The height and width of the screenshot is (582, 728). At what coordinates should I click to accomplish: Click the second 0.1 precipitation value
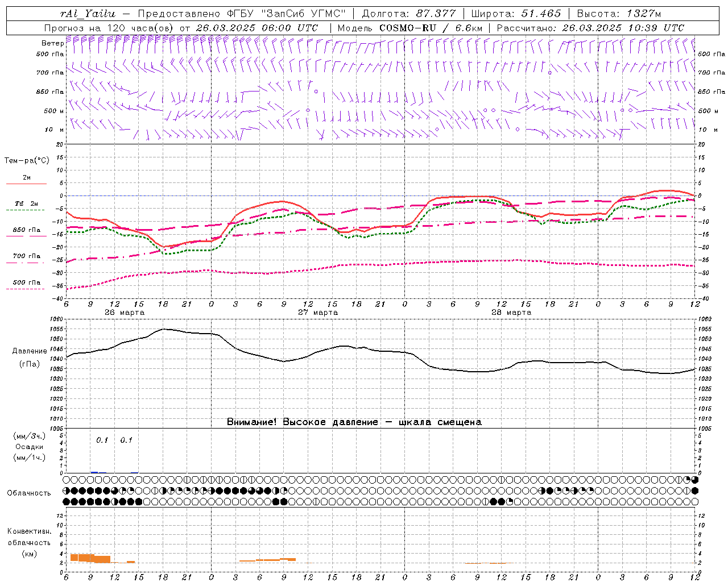coord(126,440)
